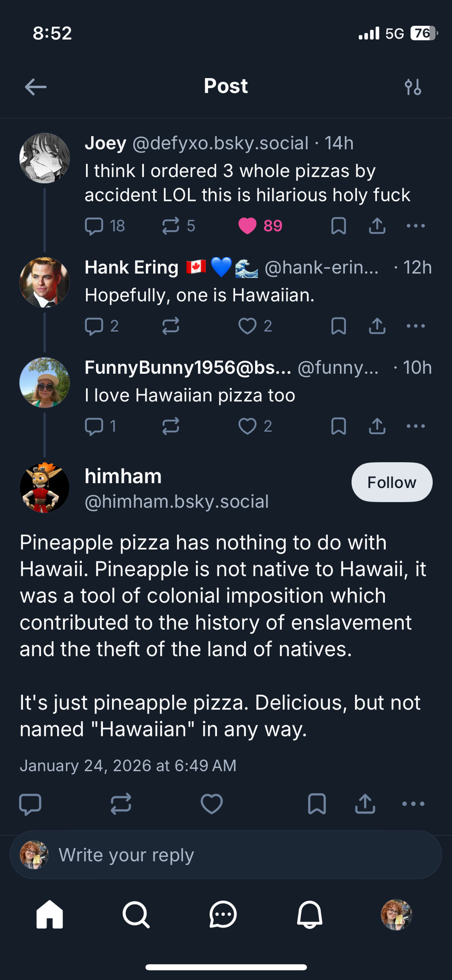Screen dimensions: 452x980
Task: Open more options menu on himham's post
Action: point(413,804)
